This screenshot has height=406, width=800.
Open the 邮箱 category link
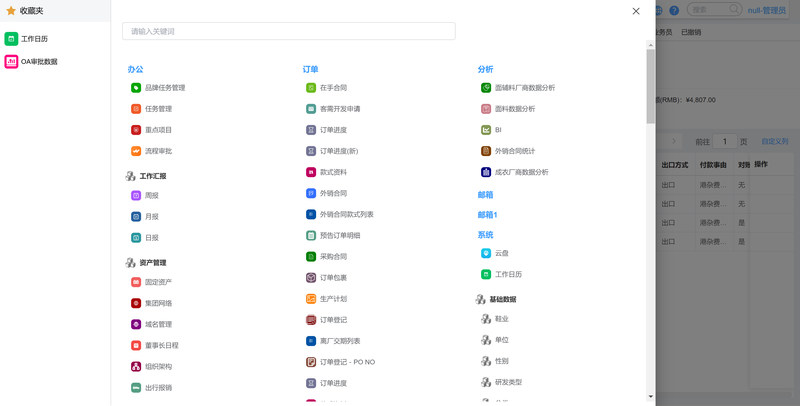[x=485, y=195]
